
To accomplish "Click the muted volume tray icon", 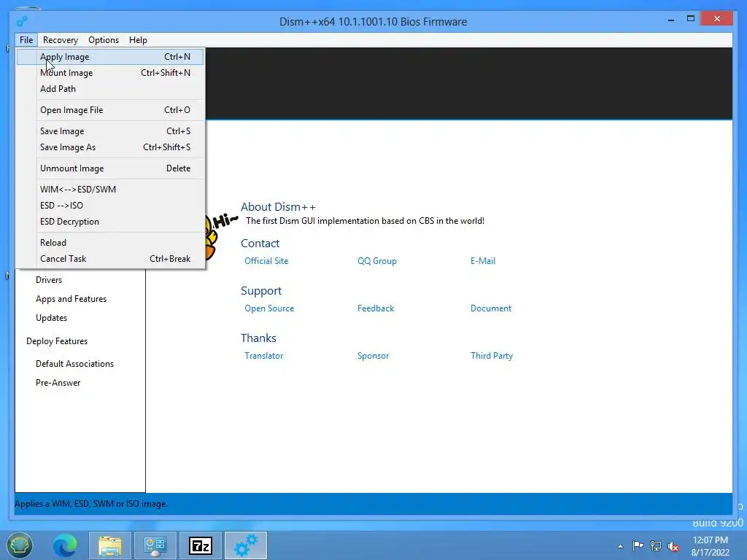I will 673,546.
